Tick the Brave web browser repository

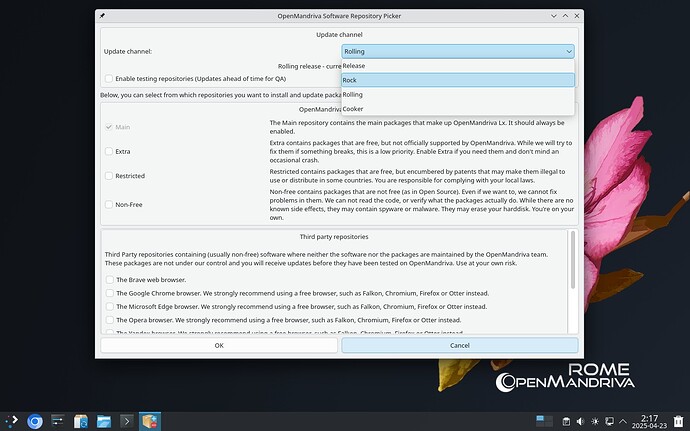pyautogui.click(x=110, y=280)
